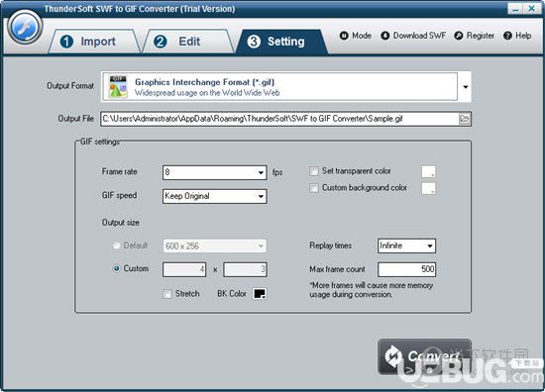Open the Frame rate dropdown
Image resolution: width=545 pixels, height=392 pixels.
tap(214, 172)
